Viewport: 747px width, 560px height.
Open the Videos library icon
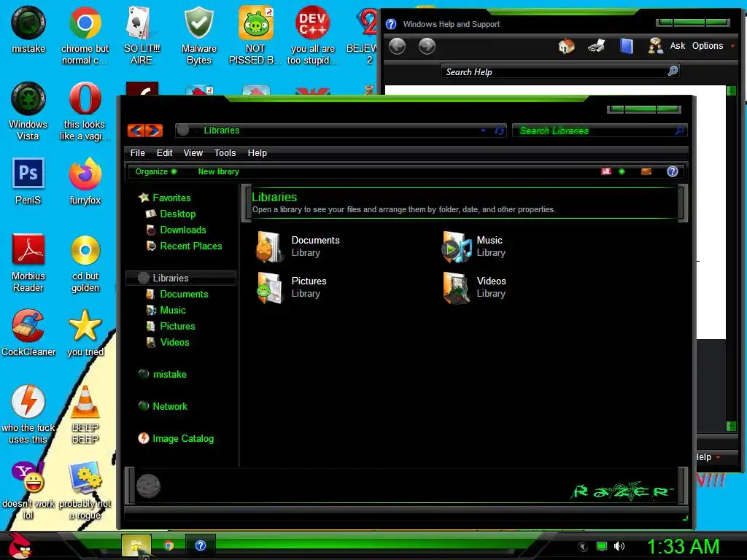pos(456,287)
